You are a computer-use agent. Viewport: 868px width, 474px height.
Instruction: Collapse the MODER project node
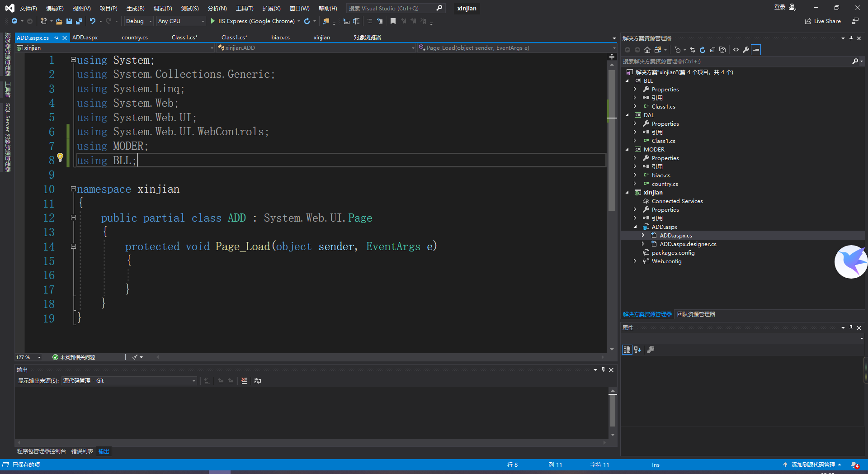pos(627,150)
